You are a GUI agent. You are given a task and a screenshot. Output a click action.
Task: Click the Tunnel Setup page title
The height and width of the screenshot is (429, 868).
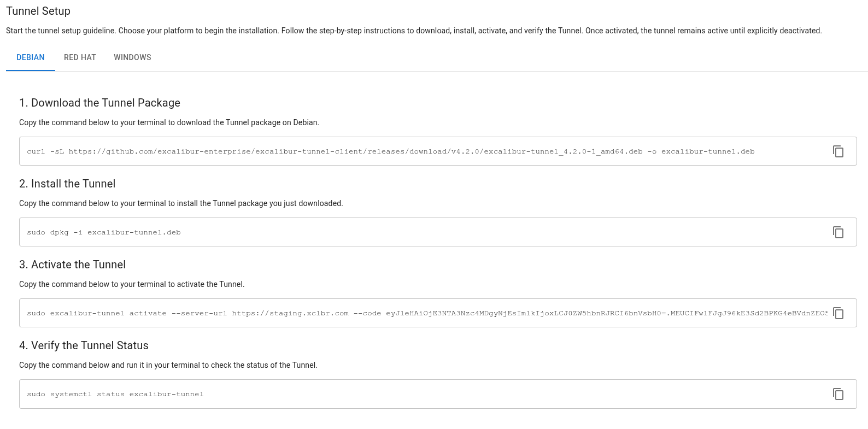[x=38, y=11]
